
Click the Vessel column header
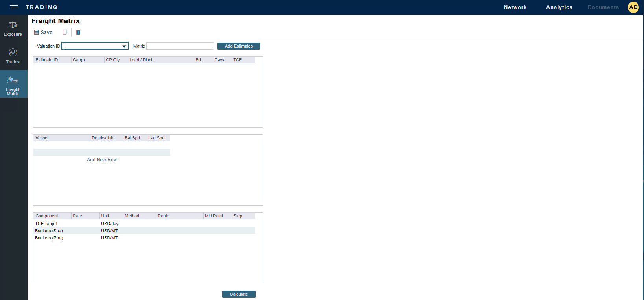point(42,138)
